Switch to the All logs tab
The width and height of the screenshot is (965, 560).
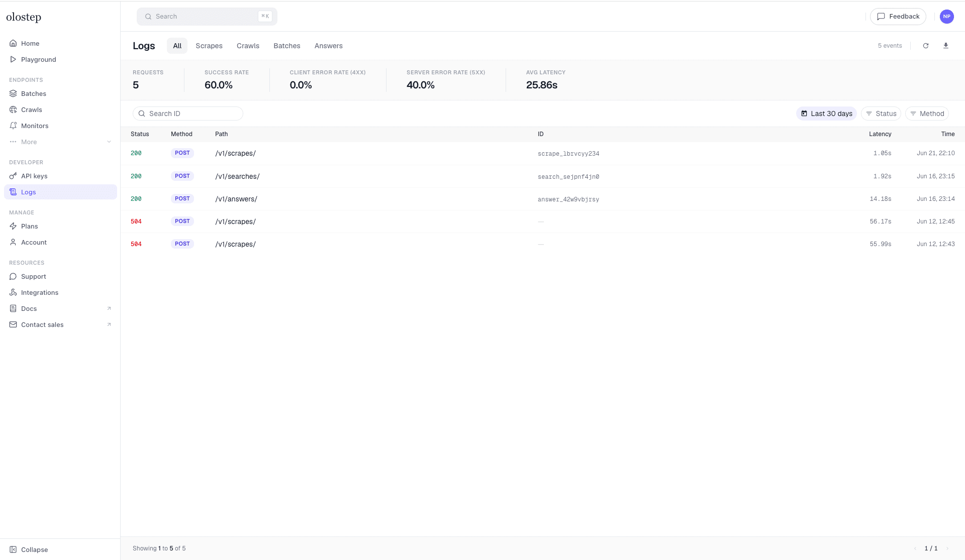(177, 46)
